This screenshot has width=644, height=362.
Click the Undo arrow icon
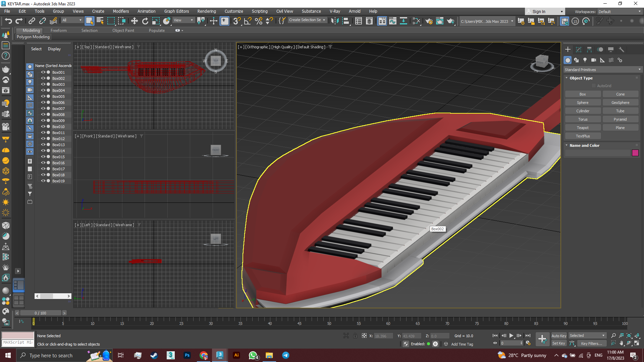8,21
